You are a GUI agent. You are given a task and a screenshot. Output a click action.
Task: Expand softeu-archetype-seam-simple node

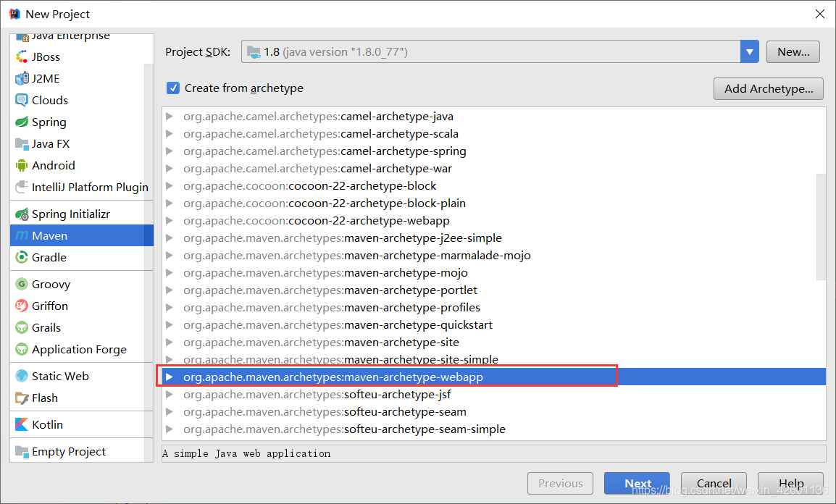pyautogui.click(x=170, y=429)
